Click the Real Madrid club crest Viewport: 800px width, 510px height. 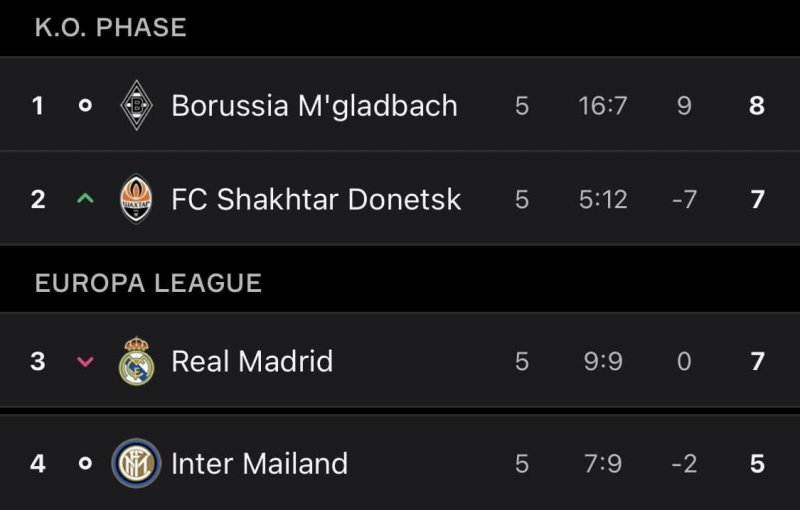(136, 361)
